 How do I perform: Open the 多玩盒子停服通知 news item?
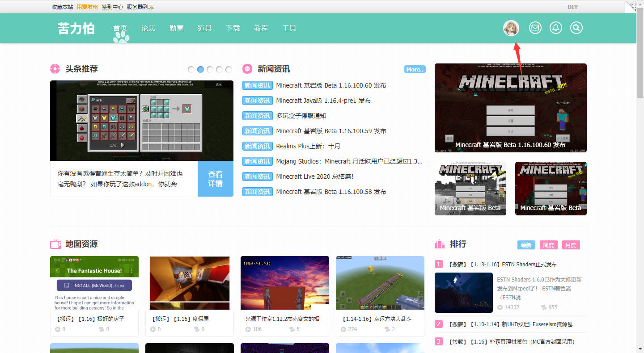(301, 116)
